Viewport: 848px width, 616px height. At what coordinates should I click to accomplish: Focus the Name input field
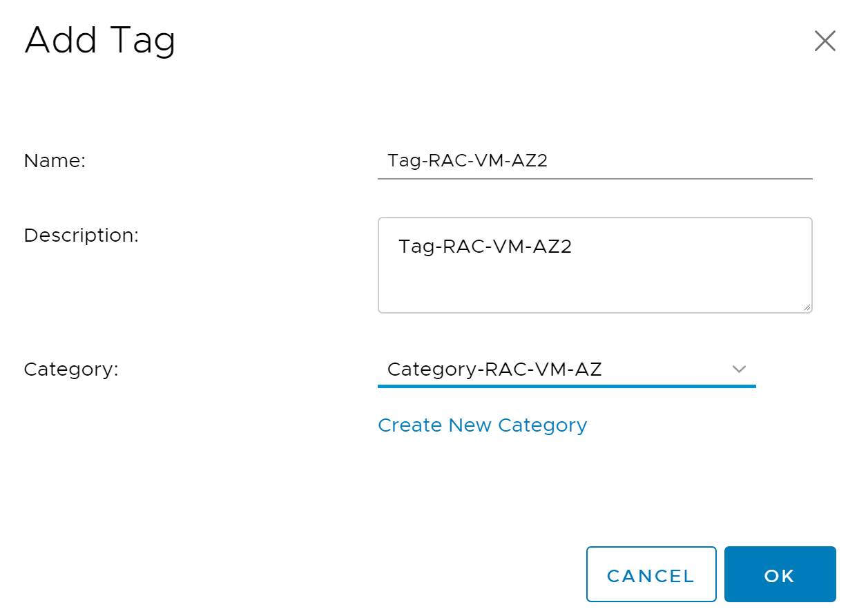(594, 161)
